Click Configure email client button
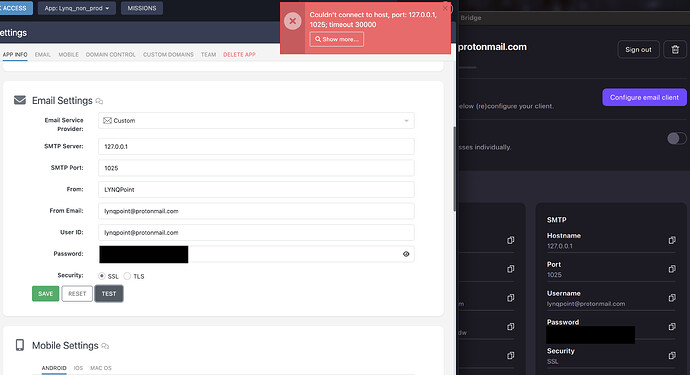The image size is (690, 375). [x=644, y=97]
